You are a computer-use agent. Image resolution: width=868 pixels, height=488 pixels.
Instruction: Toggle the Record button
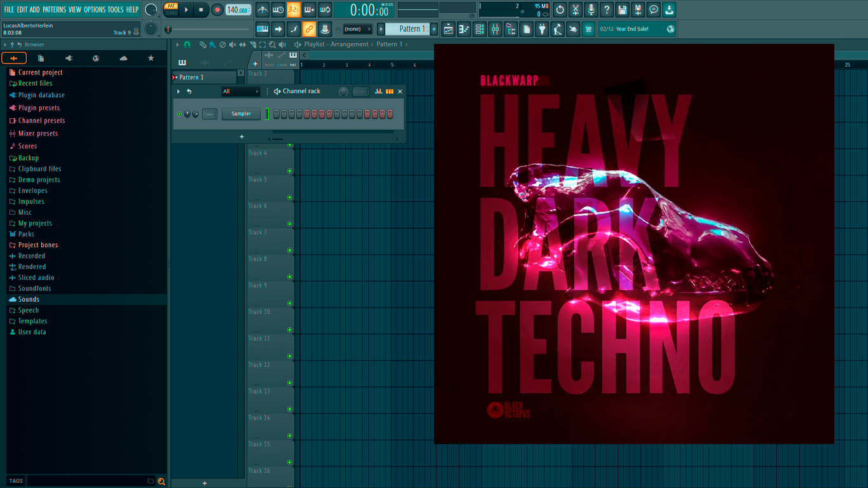pyautogui.click(x=217, y=10)
